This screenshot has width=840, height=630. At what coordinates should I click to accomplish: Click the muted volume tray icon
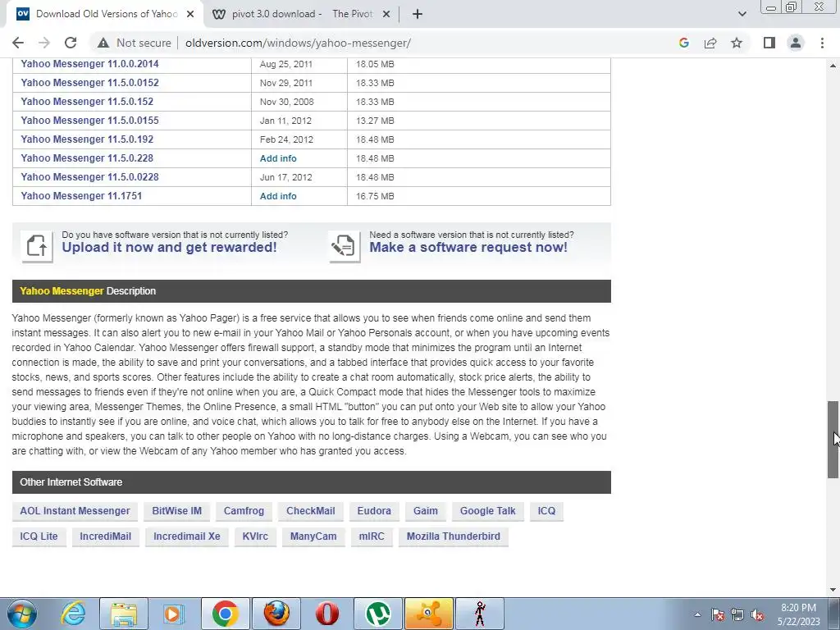click(757, 615)
